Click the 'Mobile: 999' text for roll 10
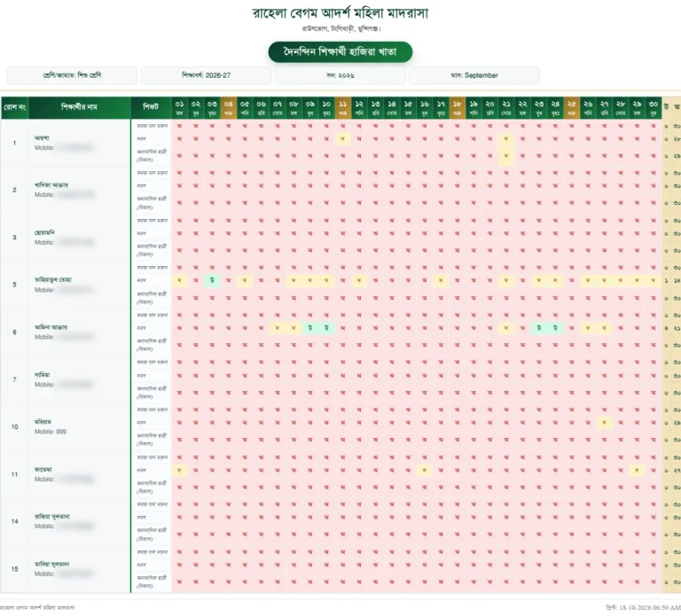The height and width of the screenshot is (616, 681). (x=51, y=432)
